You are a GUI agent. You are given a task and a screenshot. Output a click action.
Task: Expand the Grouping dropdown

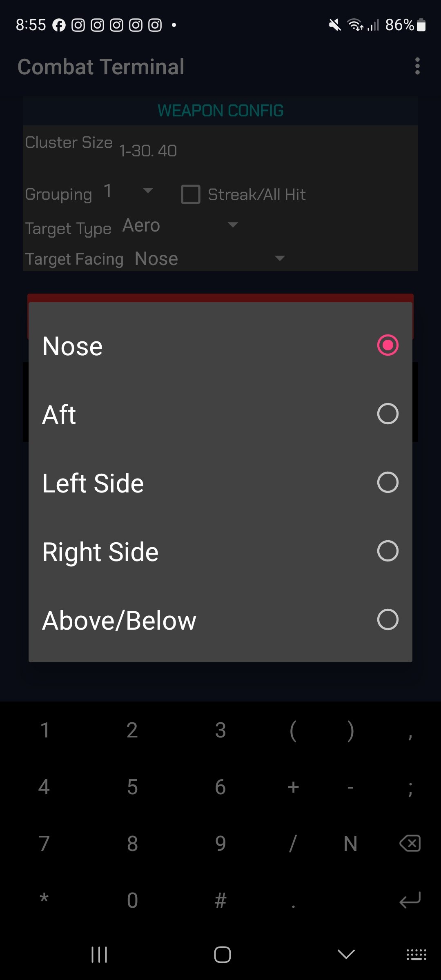click(x=129, y=191)
